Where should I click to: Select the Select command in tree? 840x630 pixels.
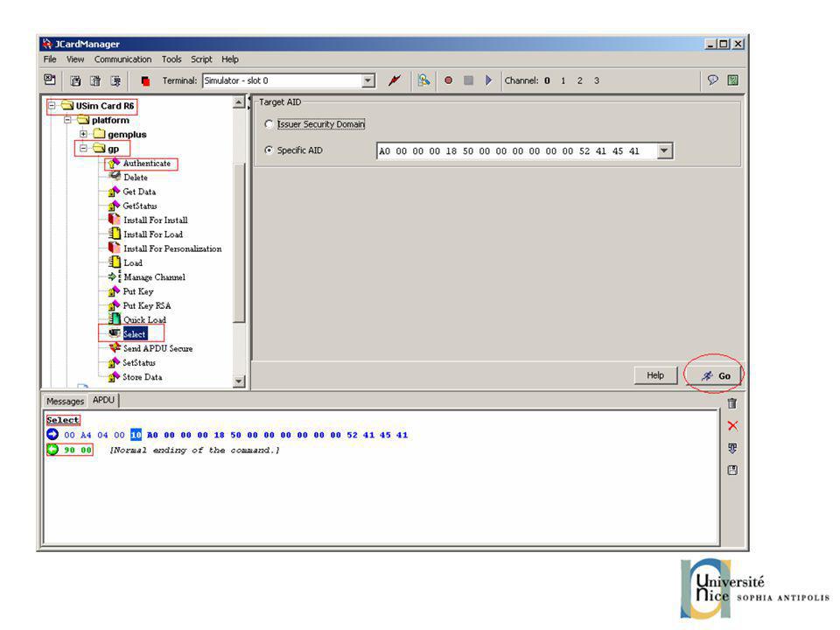135,334
